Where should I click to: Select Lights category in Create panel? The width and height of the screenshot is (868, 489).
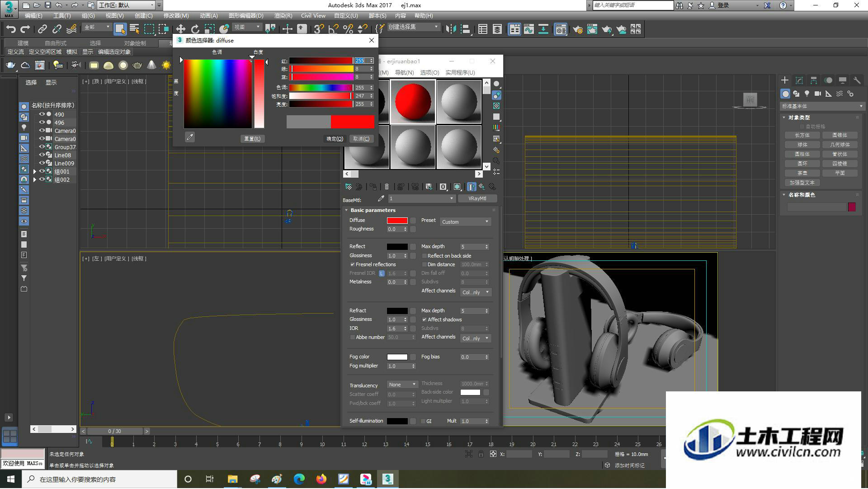point(807,94)
